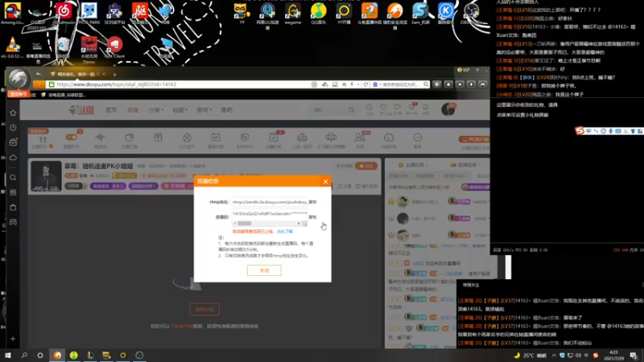Screen dimensions: 644x362
Task: Launch the OBS Studio desktop shortcut
Action: pyautogui.click(x=471, y=13)
